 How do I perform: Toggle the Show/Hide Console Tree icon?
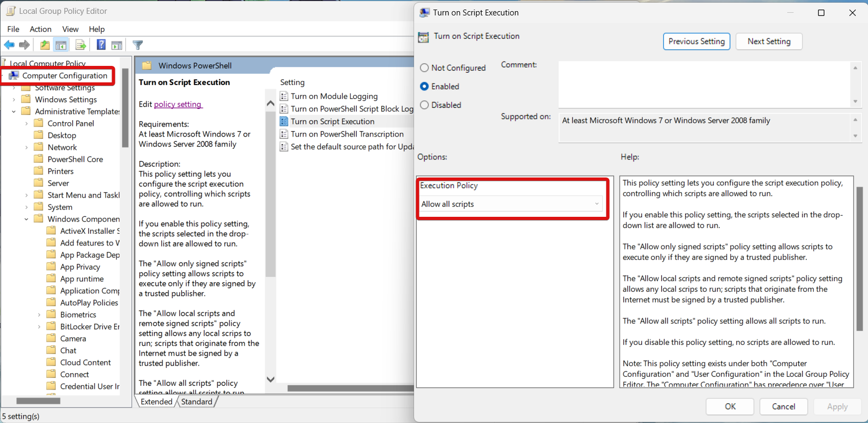point(61,45)
